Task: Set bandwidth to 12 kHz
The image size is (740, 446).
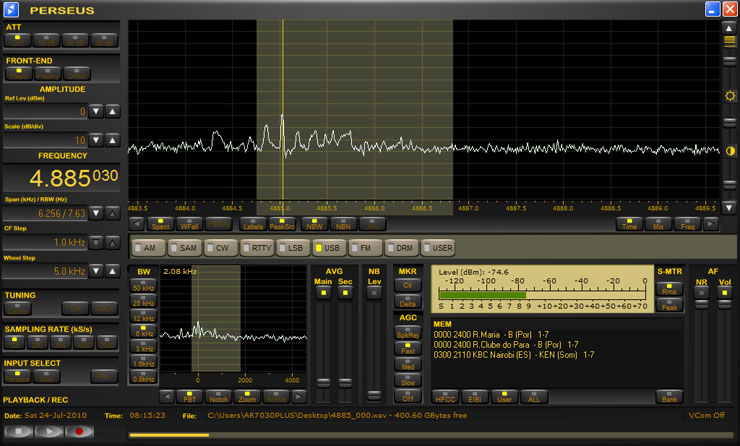Action: tap(143, 316)
